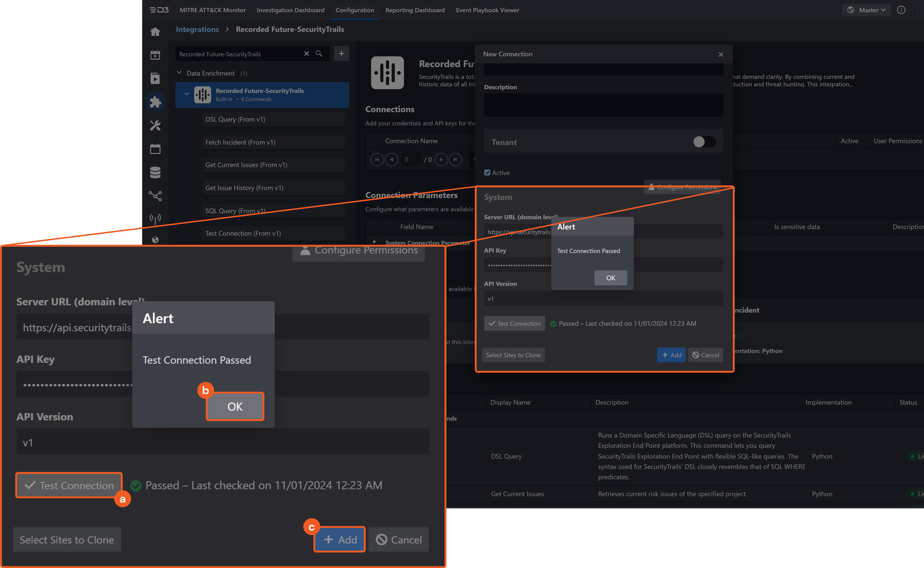Select the database stack sidebar icon
The image size is (924, 568).
coord(155,173)
